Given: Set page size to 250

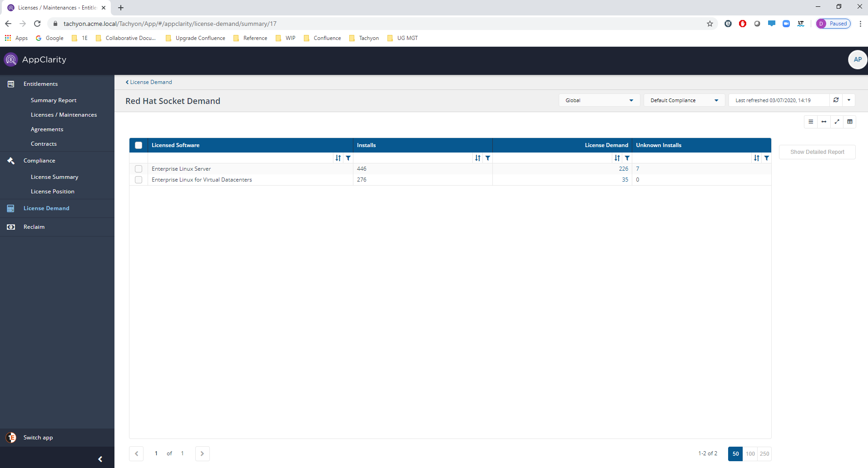Looking at the screenshot, I should coord(764,453).
